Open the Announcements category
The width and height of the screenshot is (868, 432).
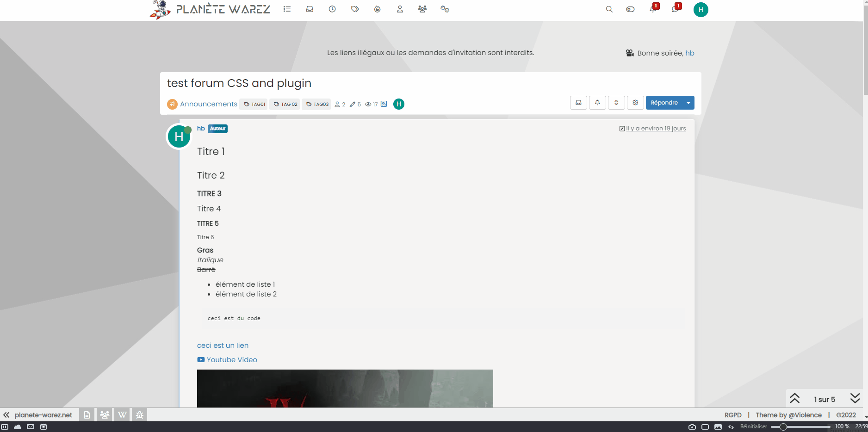pos(208,104)
